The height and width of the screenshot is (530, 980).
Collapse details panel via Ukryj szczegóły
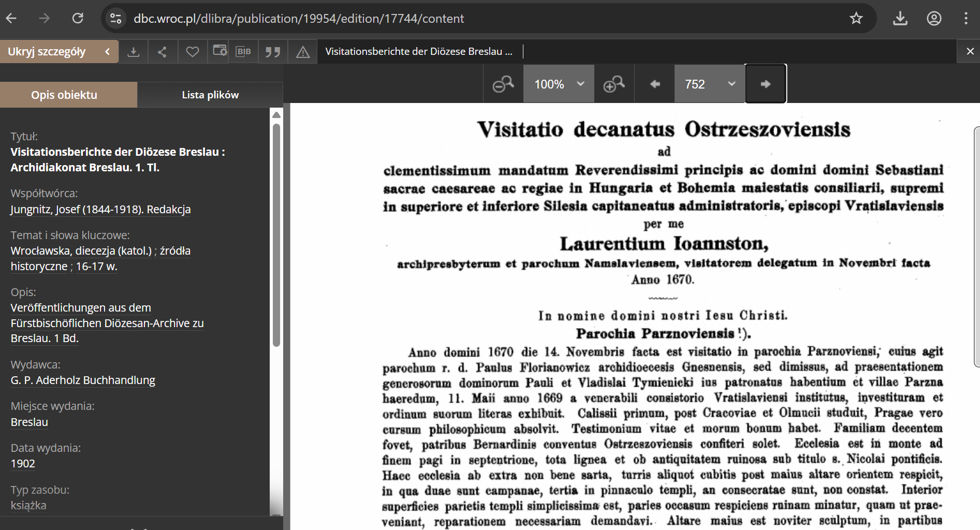coord(59,52)
